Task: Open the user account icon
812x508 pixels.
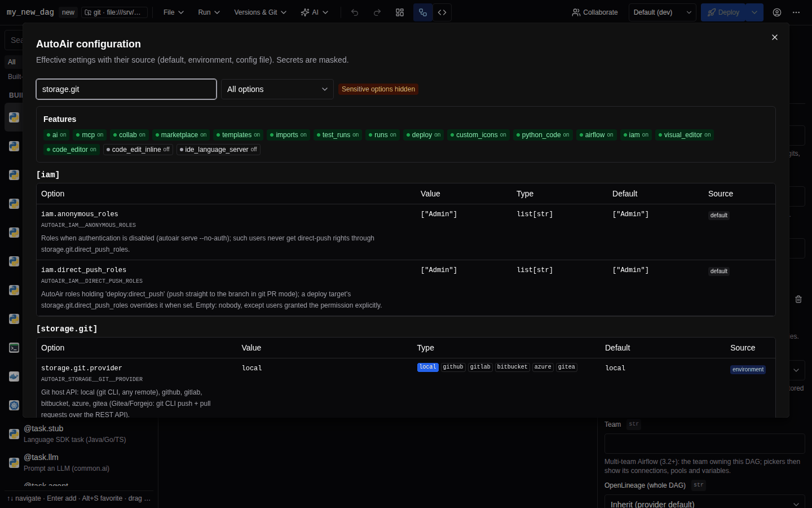Action: pos(777,12)
